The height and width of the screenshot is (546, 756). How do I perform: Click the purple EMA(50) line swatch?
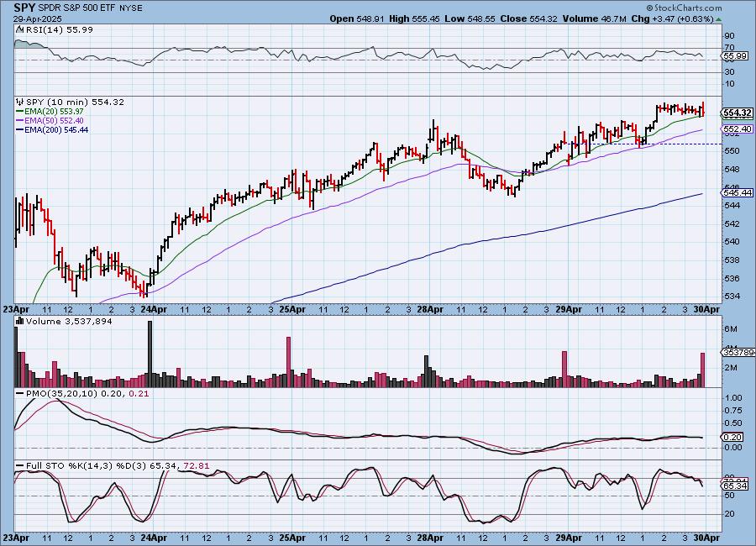pyautogui.click(x=20, y=121)
